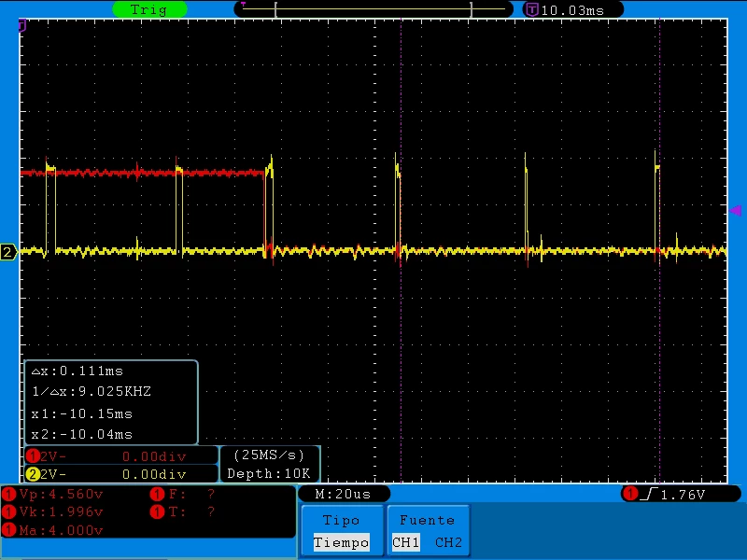
Task: Click the green Trig status indicator
Action: pyautogui.click(x=149, y=9)
